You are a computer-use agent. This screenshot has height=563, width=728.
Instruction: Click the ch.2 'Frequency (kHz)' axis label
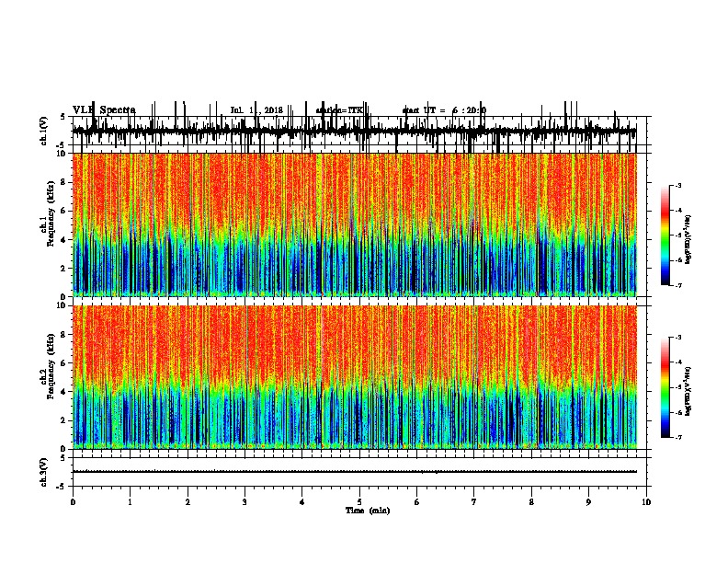pyautogui.click(x=51, y=366)
